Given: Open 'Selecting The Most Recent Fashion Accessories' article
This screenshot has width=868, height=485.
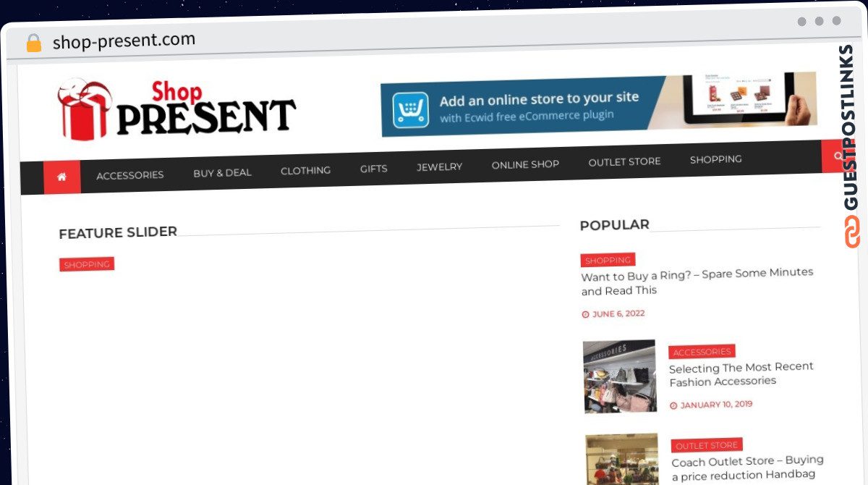Looking at the screenshot, I should click(741, 374).
